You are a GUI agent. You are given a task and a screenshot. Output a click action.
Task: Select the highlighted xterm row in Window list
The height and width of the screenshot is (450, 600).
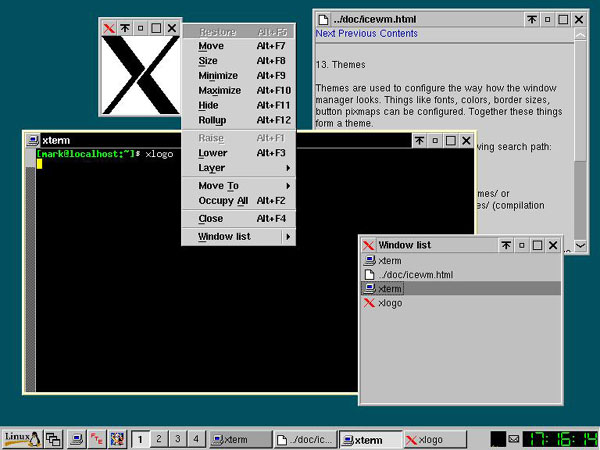click(x=461, y=289)
